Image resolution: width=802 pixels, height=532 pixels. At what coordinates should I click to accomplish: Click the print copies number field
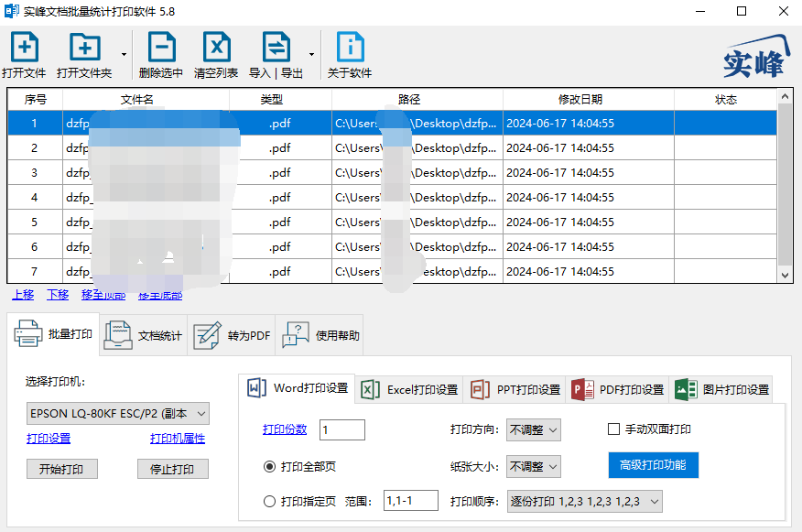342,429
